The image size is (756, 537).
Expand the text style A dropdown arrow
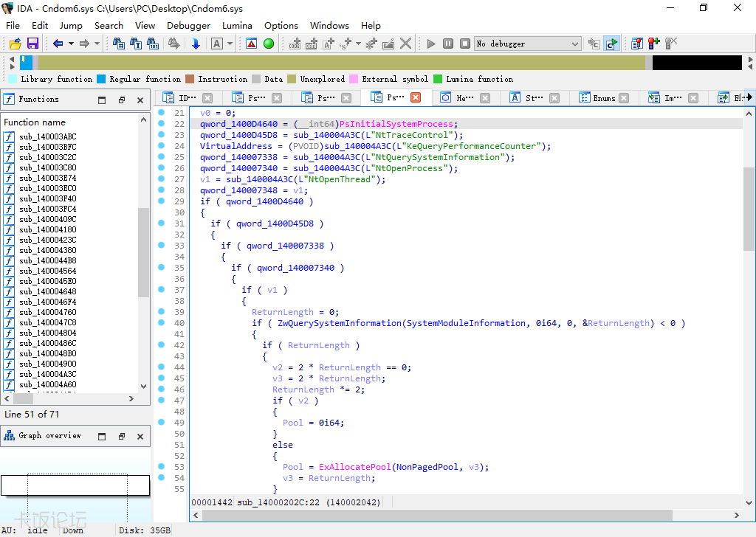230,44
